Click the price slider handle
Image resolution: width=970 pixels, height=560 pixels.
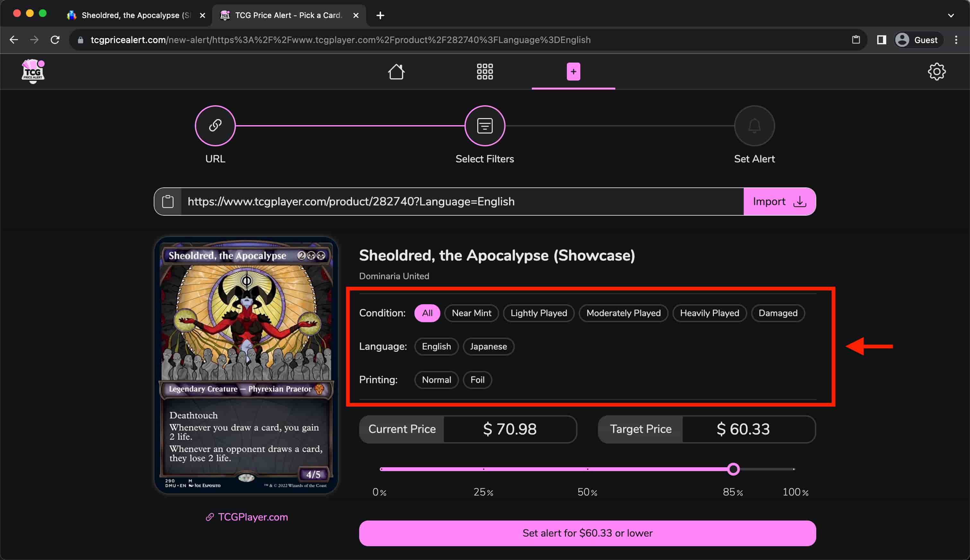[733, 469]
